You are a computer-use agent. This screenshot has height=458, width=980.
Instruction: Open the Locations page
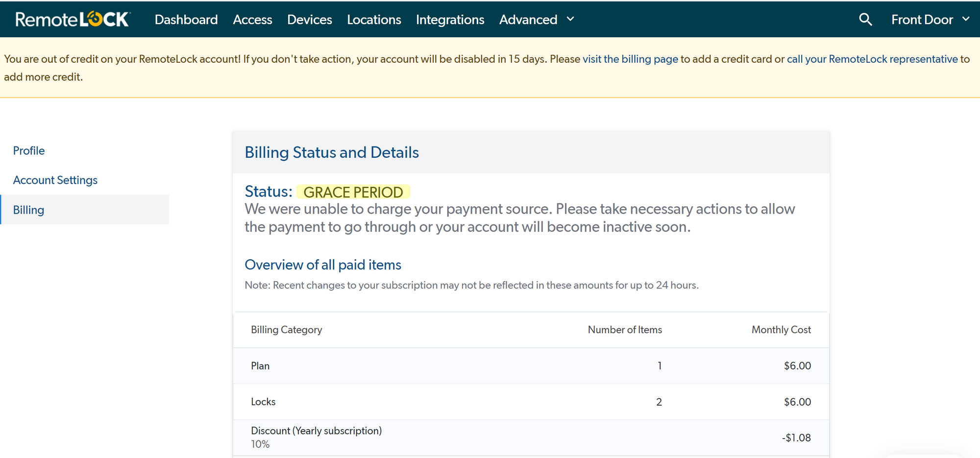click(x=374, y=19)
